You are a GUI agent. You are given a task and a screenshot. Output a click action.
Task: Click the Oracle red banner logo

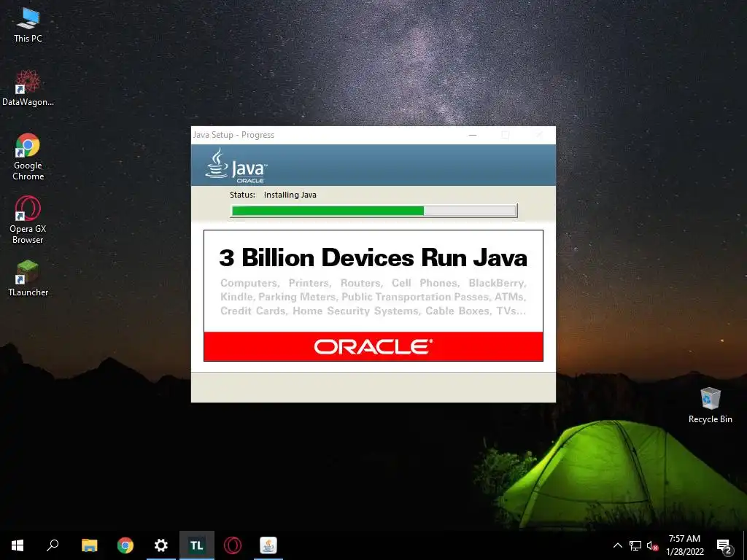click(373, 346)
